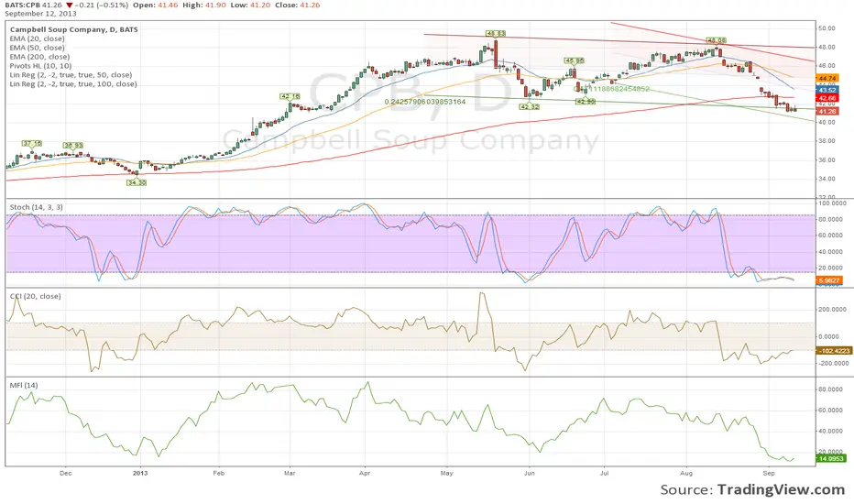The width and height of the screenshot is (854, 504).
Task: Click the Source: TradingView.com credit
Action: pyautogui.click(x=752, y=489)
